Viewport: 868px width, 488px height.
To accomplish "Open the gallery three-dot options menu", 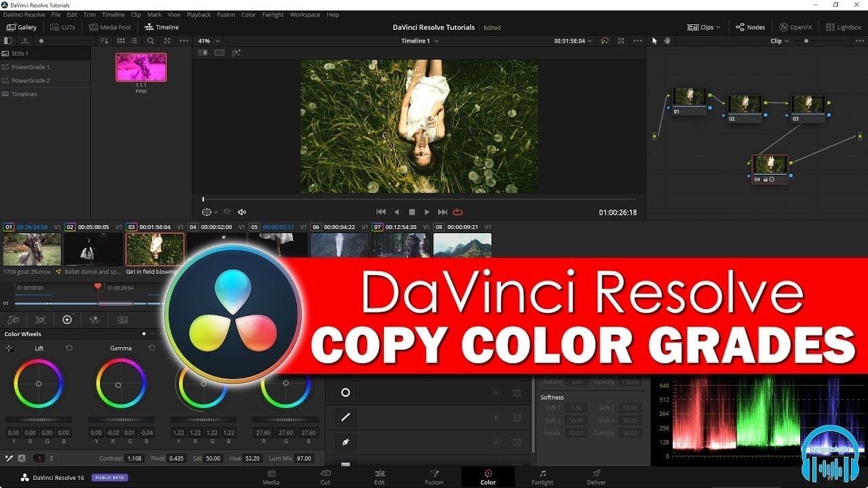I will tap(184, 41).
